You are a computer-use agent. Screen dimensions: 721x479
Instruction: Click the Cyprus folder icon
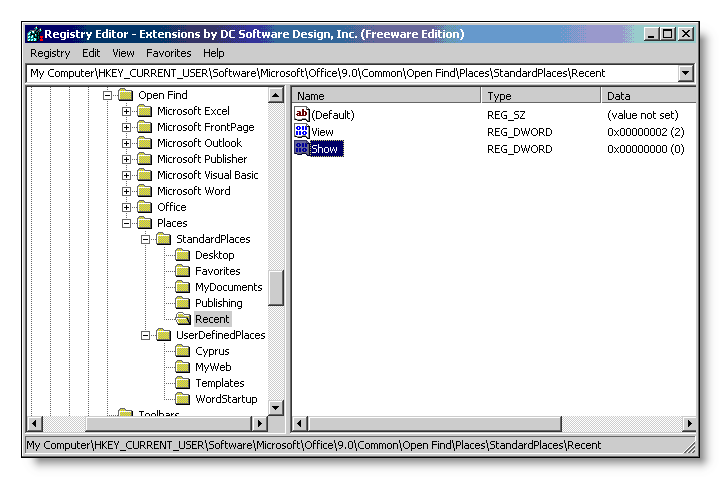pyautogui.click(x=183, y=352)
